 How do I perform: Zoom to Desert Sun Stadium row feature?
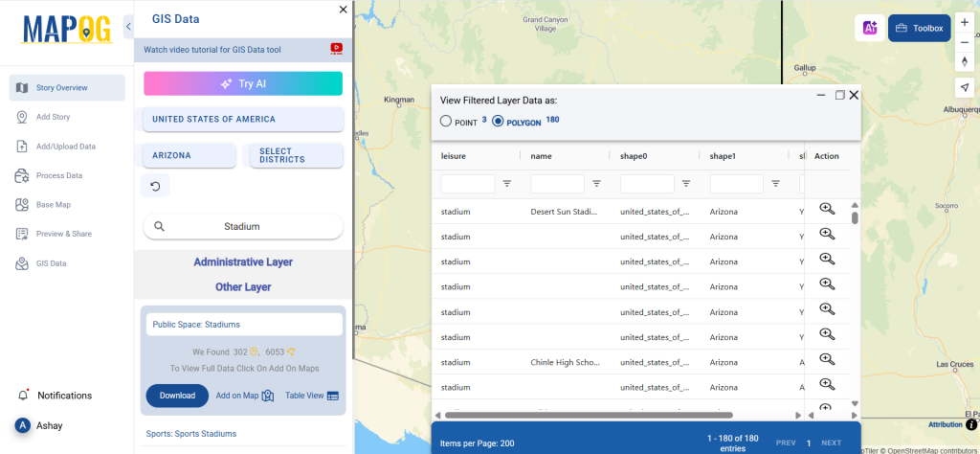click(x=827, y=210)
